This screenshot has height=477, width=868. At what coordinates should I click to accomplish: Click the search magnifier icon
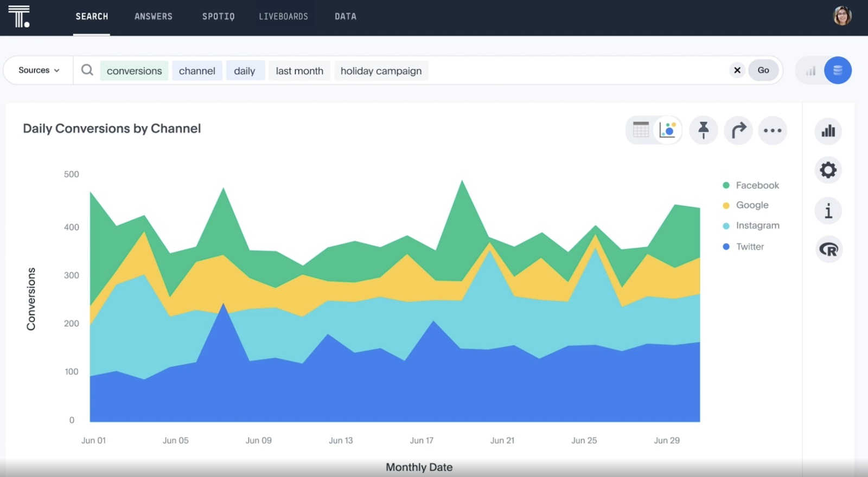pyautogui.click(x=87, y=70)
